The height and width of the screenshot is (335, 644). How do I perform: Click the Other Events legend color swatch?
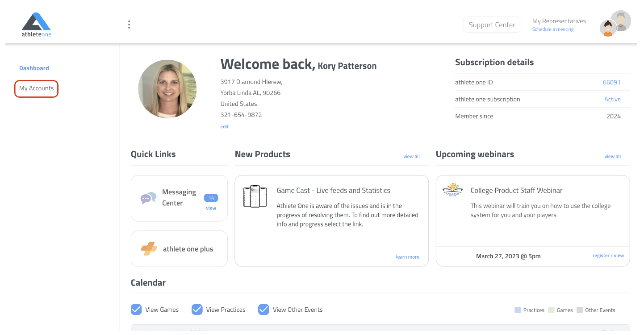(580, 310)
